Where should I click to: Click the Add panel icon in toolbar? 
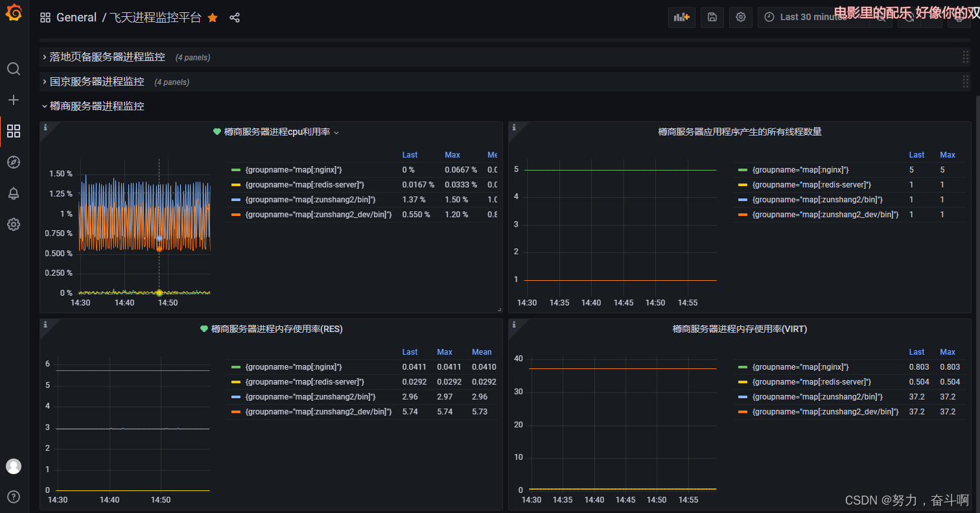point(681,17)
